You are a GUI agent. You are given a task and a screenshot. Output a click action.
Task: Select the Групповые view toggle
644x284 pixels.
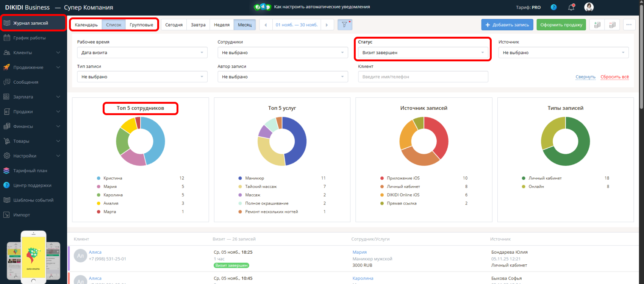tap(141, 25)
